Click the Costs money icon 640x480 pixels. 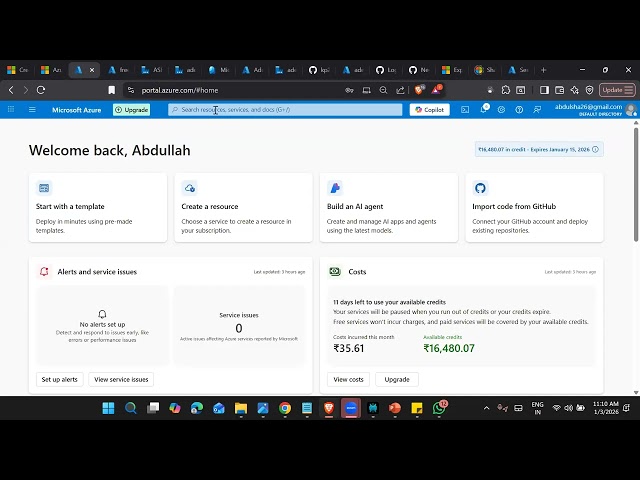pos(335,271)
